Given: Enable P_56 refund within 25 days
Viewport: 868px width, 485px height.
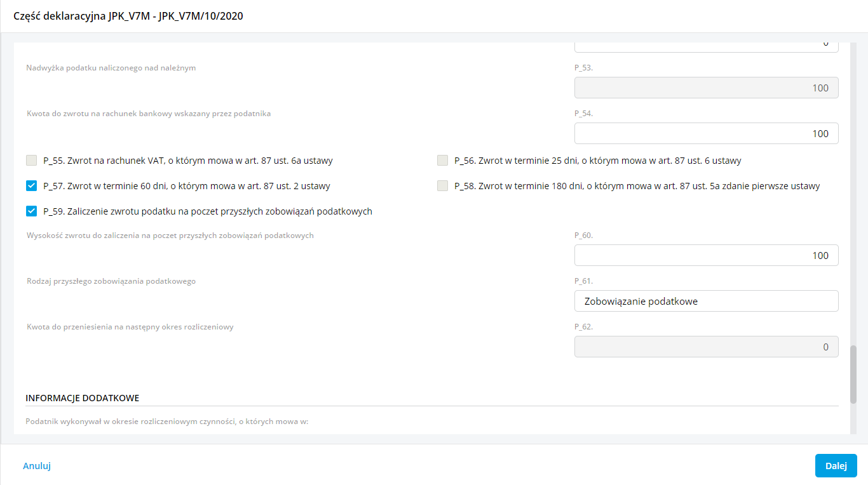Looking at the screenshot, I should pyautogui.click(x=443, y=161).
